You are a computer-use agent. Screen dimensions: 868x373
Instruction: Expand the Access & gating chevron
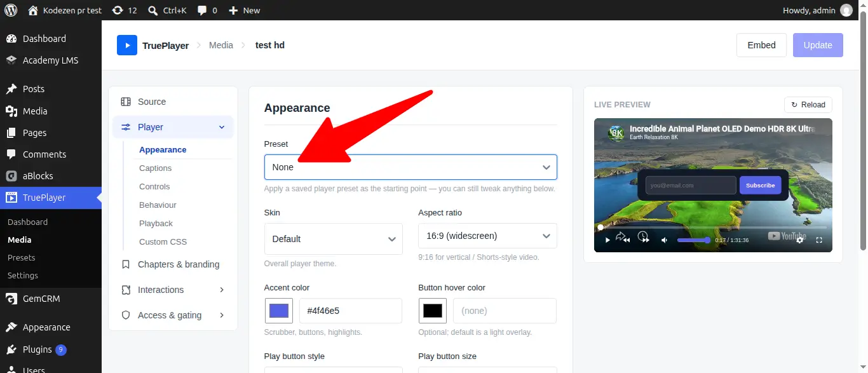click(222, 315)
